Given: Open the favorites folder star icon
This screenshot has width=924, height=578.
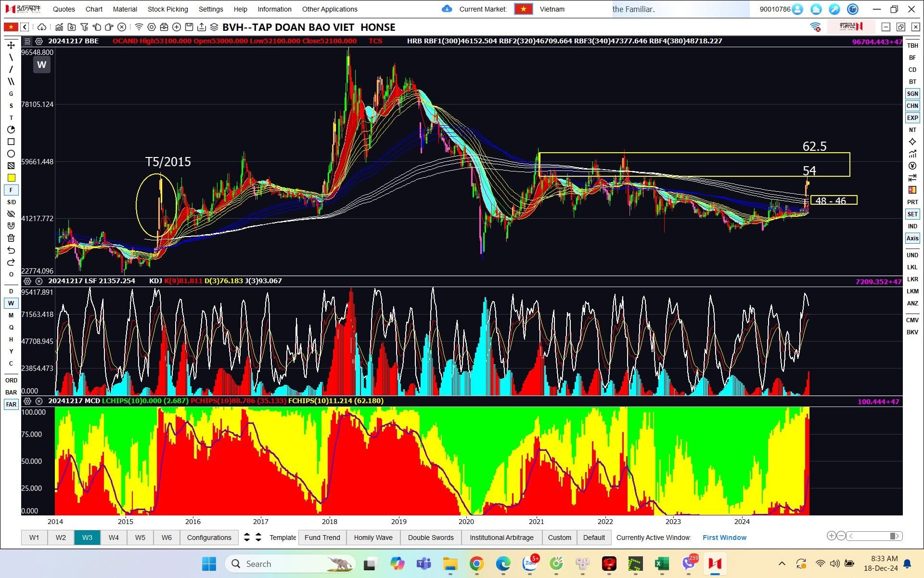Looking at the screenshot, I should coord(71,27).
